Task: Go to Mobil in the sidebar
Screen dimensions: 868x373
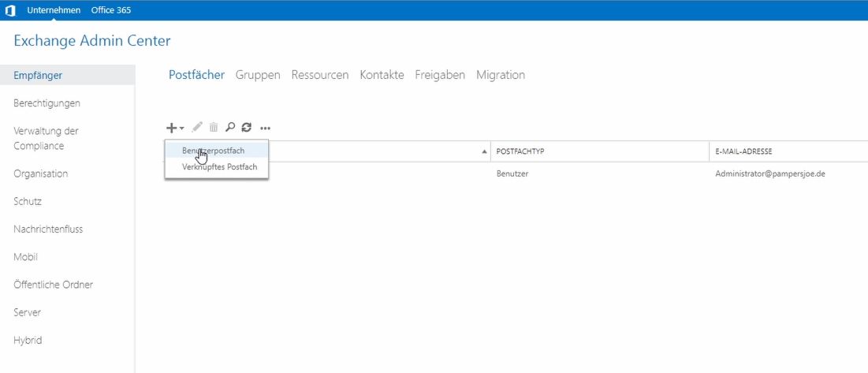Action: tap(25, 257)
